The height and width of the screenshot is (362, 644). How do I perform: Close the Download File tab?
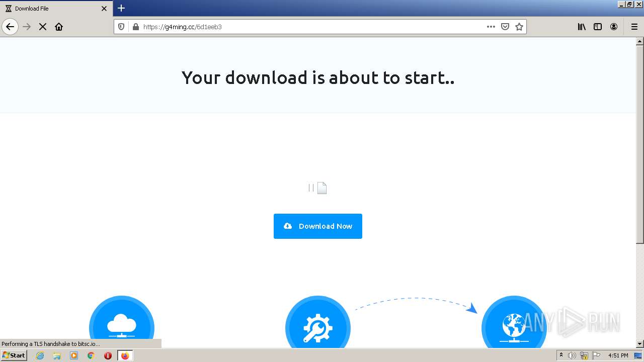pos(104,9)
